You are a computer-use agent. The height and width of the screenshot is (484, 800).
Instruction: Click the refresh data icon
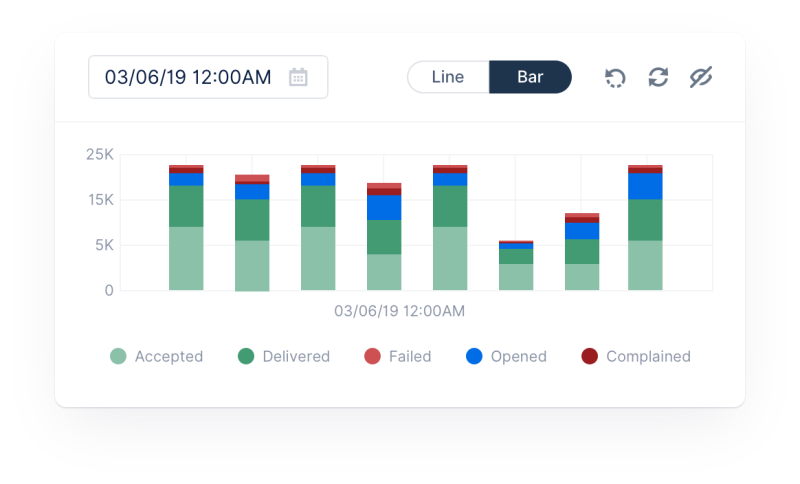658,77
